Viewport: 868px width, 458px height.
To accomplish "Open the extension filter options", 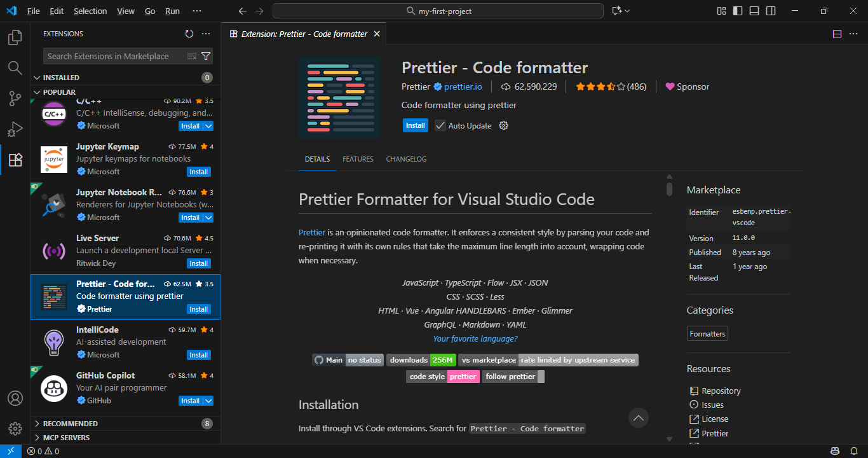I will [206, 56].
